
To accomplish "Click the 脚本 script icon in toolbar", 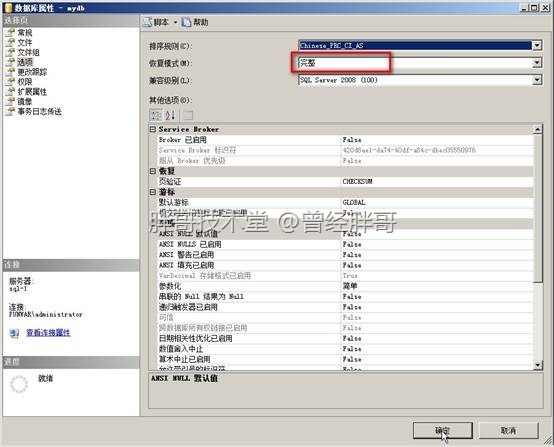I will [x=148, y=22].
